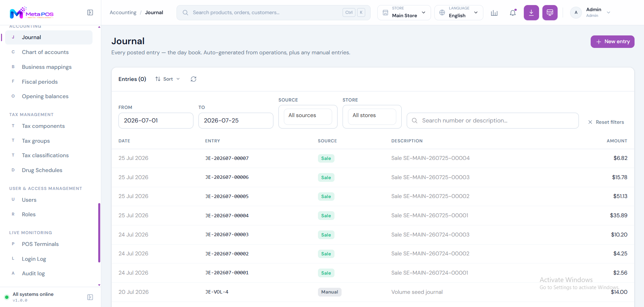Open the All stores filter
This screenshot has height=307, width=644.
(372, 117)
